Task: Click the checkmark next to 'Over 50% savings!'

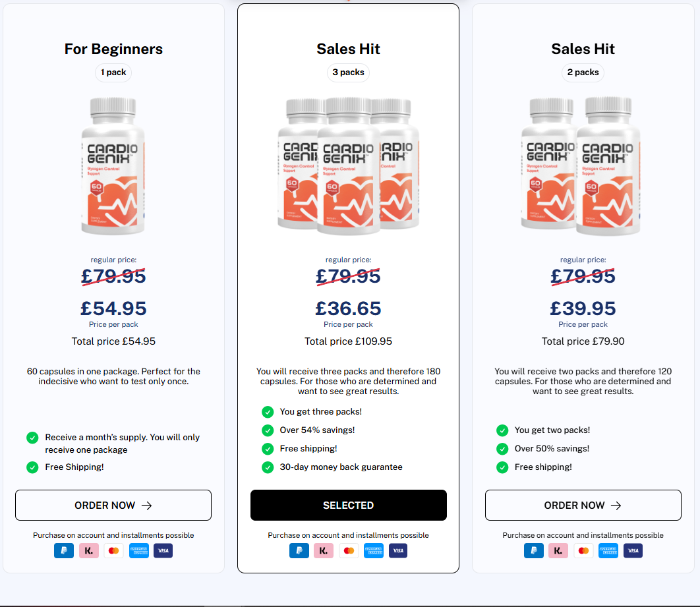Action: 502,448
